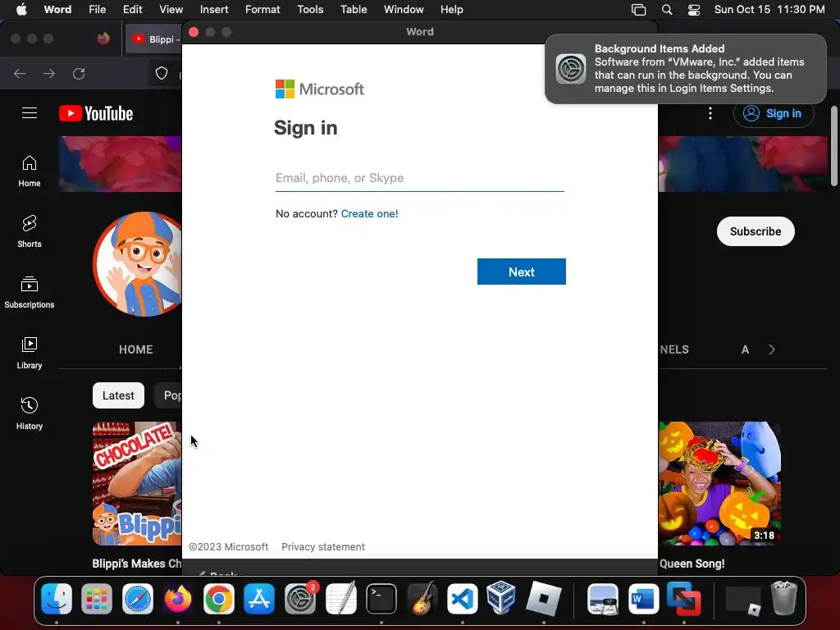Screen dimensions: 840x630
Task: Select the Latest filter chip
Action: pos(118,395)
